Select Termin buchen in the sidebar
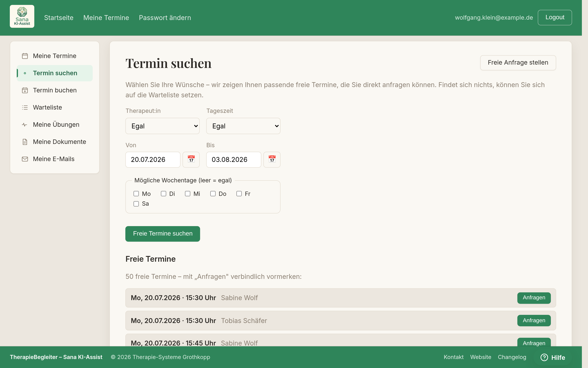This screenshot has height=368, width=588. 55,90
